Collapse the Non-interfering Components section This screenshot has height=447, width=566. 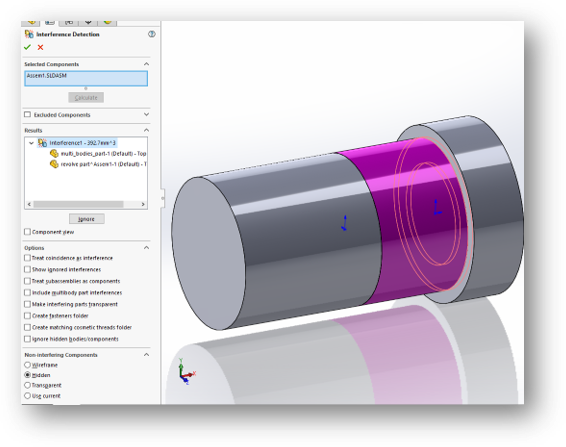pyautogui.click(x=146, y=355)
